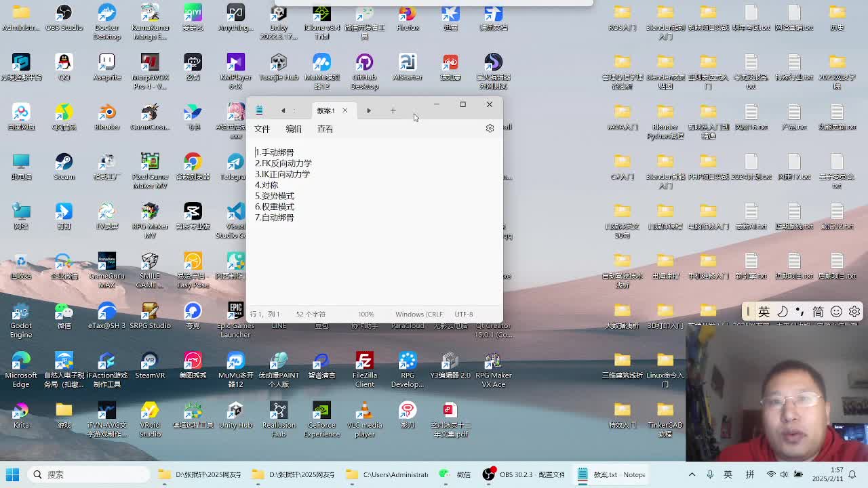Select the VRoid Studio desktop icon
Viewport: 868px width, 488px height.
[x=150, y=419]
